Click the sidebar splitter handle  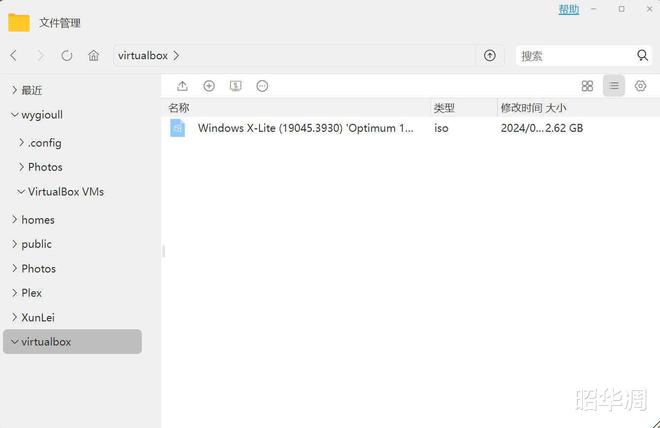[x=163, y=251]
